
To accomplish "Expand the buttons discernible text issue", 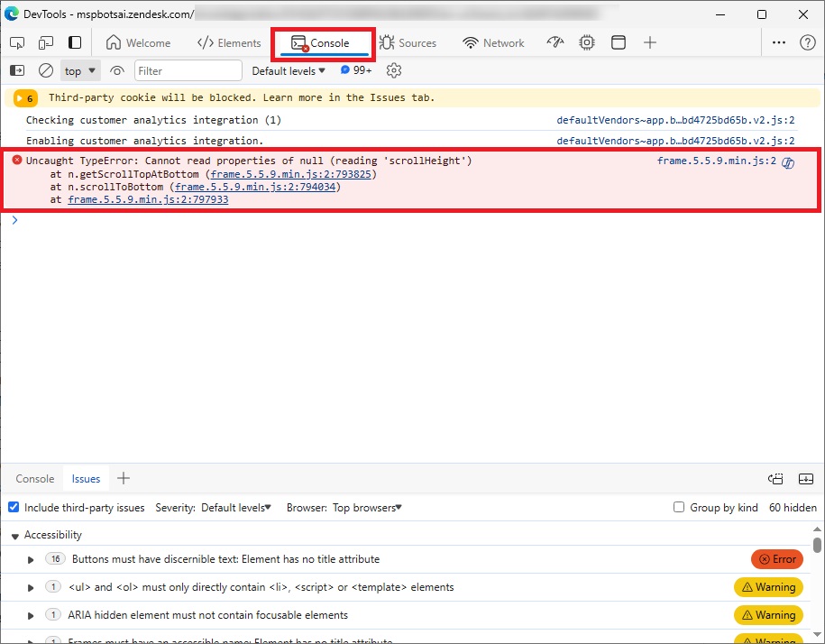I will point(30,559).
